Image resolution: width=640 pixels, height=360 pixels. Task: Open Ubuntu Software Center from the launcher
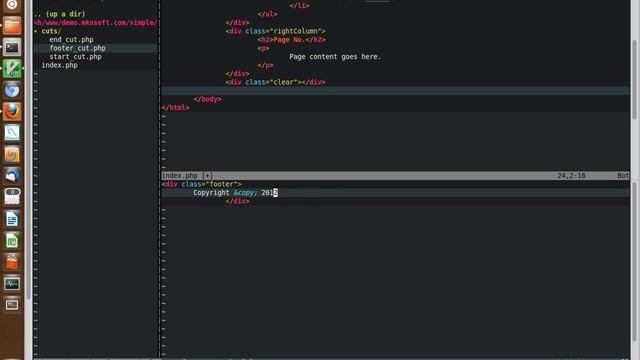point(12,262)
